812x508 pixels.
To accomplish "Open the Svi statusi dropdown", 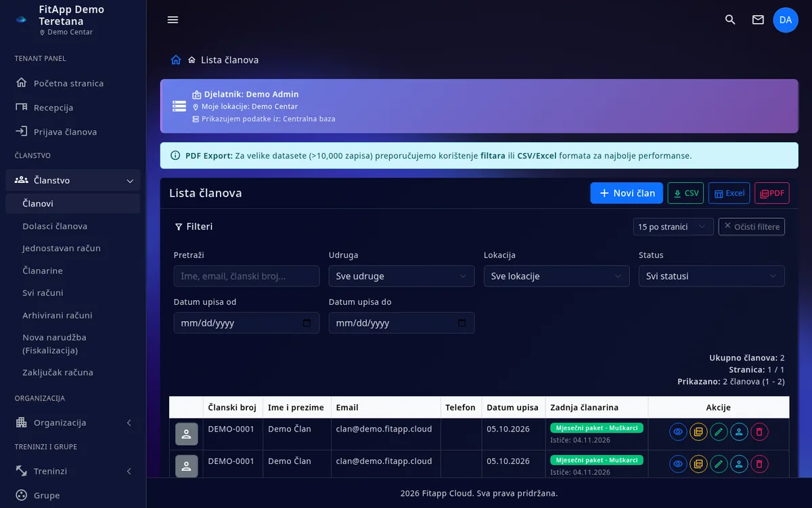I will [712, 276].
